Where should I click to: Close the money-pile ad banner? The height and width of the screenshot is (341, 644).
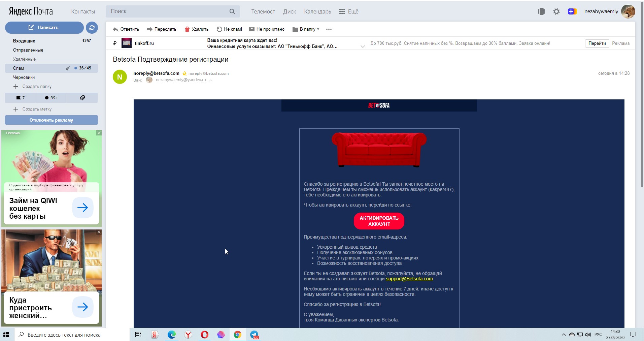coord(99,232)
